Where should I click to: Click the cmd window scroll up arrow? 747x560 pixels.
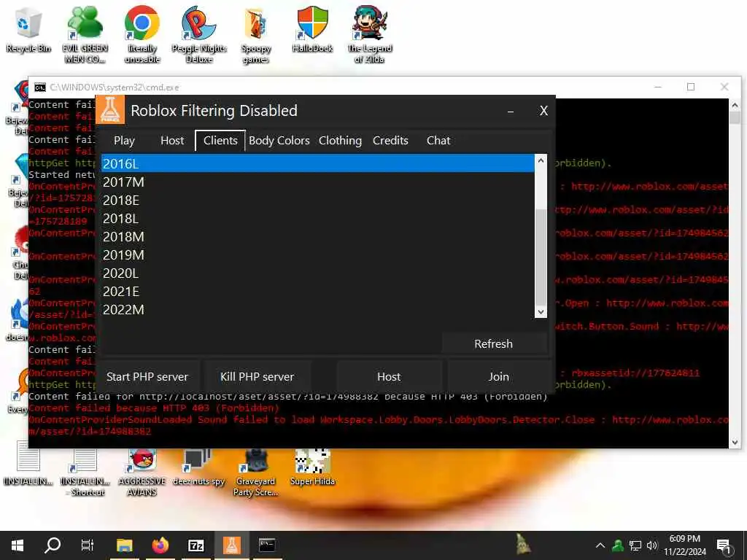[x=735, y=105]
